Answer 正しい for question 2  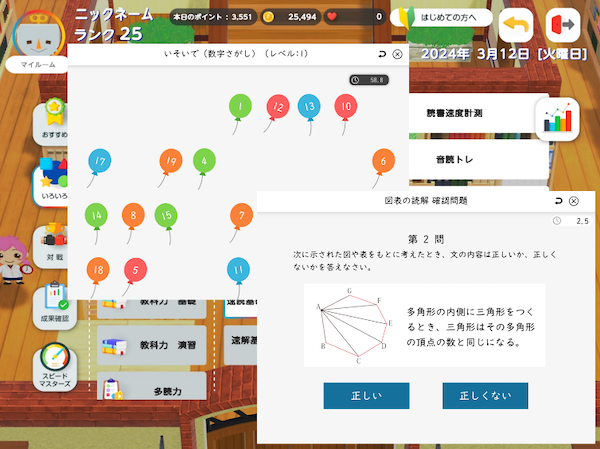point(366,396)
